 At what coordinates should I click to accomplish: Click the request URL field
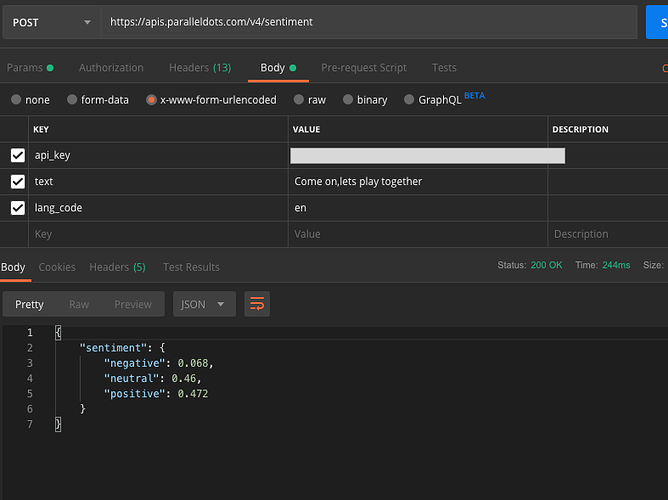tap(368, 22)
